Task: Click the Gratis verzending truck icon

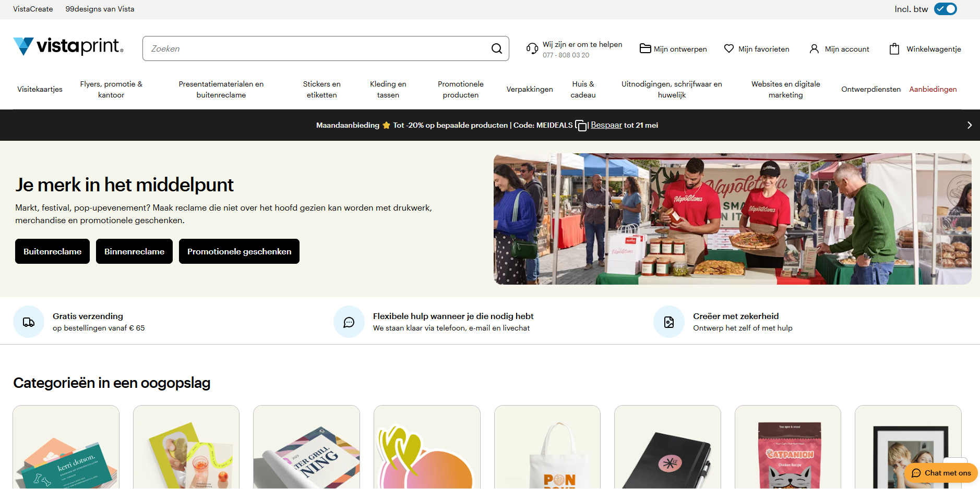Action: click(x=29, y=322)
